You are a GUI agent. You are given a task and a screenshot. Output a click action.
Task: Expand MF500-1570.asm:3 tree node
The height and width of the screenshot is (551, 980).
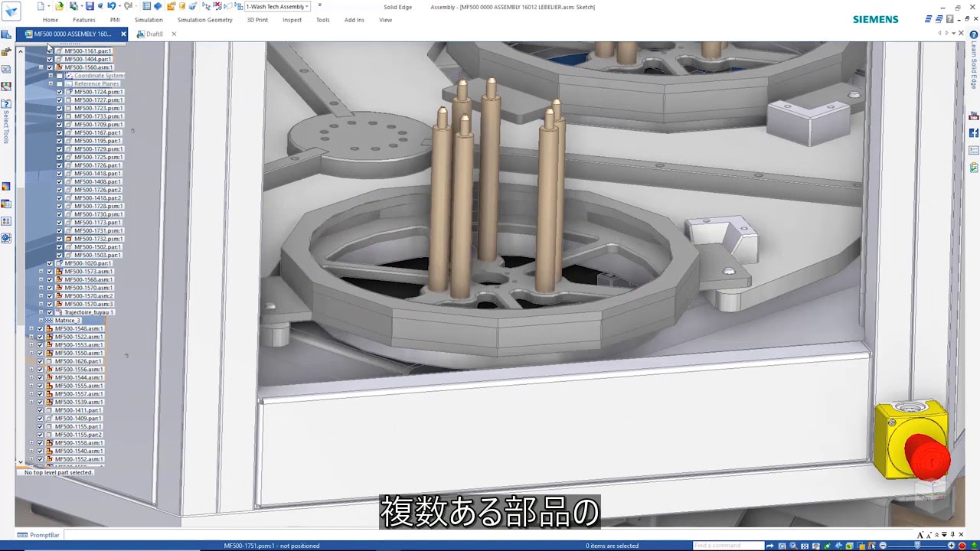41,305
